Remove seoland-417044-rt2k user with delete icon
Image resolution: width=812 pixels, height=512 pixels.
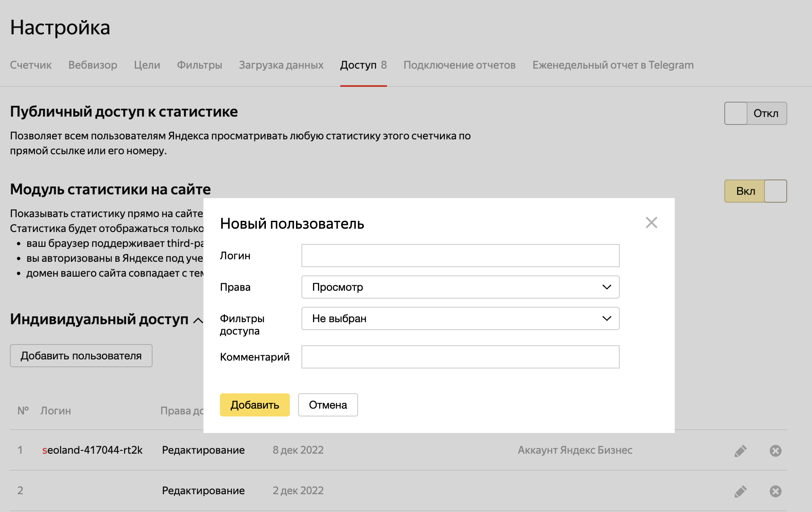tap(775, 450)
